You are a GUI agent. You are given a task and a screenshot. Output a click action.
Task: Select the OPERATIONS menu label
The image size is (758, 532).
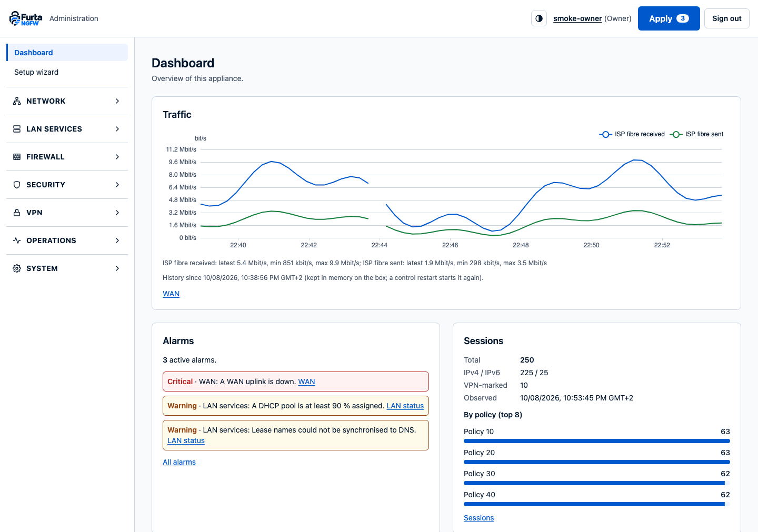(51, 240)
